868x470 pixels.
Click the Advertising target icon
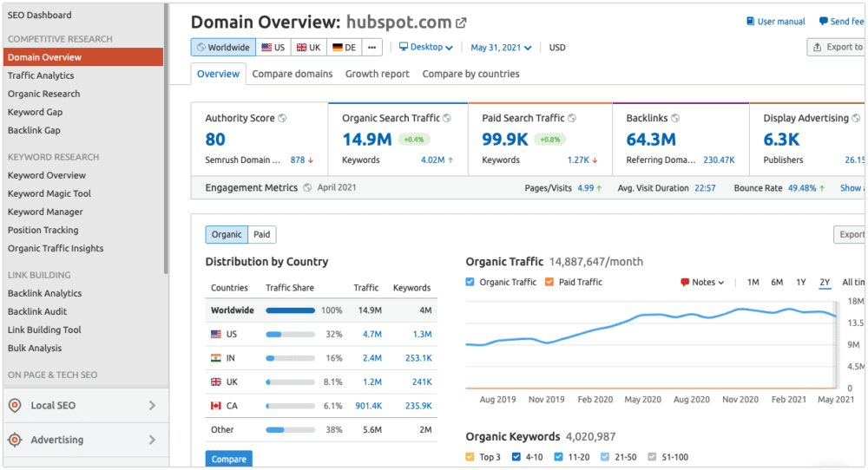pyautogui.click(x=15, y=440)
